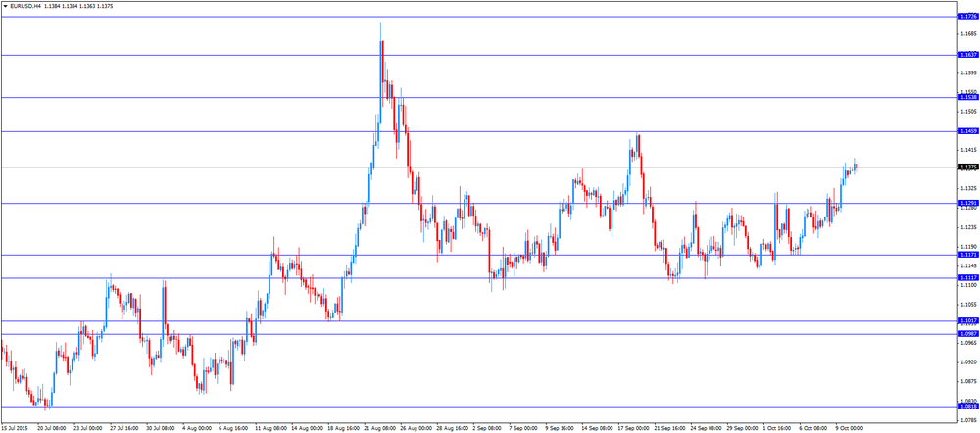Click the 4 Aug 00:00 time label

196,429
